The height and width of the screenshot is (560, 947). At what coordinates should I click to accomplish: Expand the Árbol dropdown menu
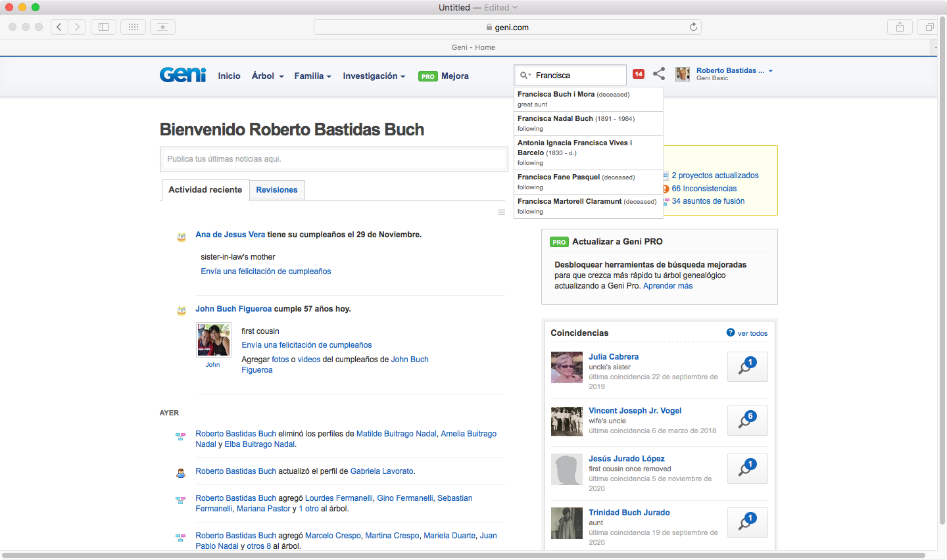(267, 76)
